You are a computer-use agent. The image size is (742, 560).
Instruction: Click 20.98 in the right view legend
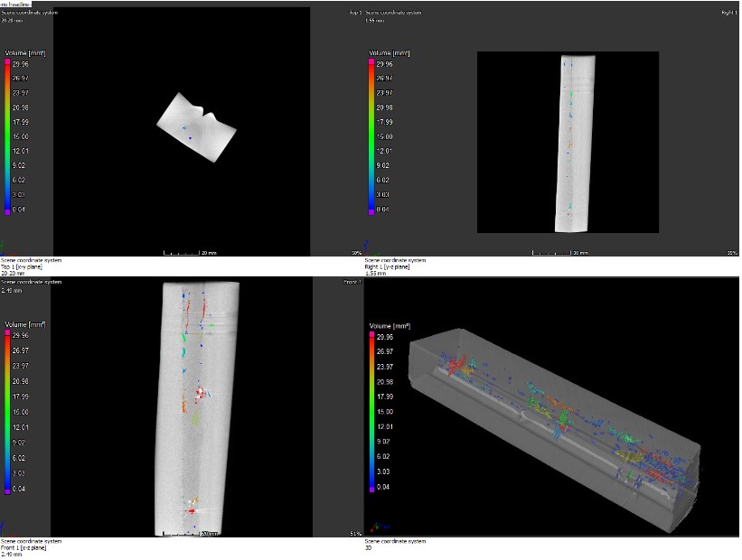[385, 107]
